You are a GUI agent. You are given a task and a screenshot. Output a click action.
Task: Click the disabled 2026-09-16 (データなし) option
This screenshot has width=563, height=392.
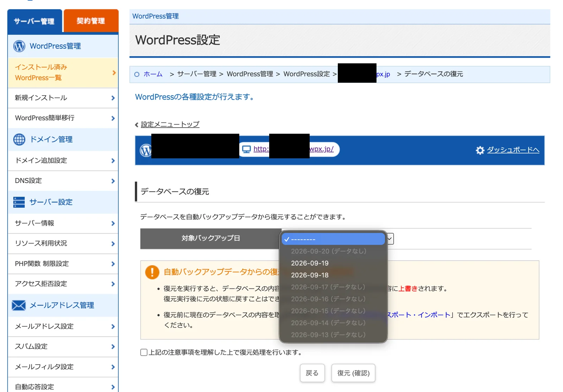point(333,299)
